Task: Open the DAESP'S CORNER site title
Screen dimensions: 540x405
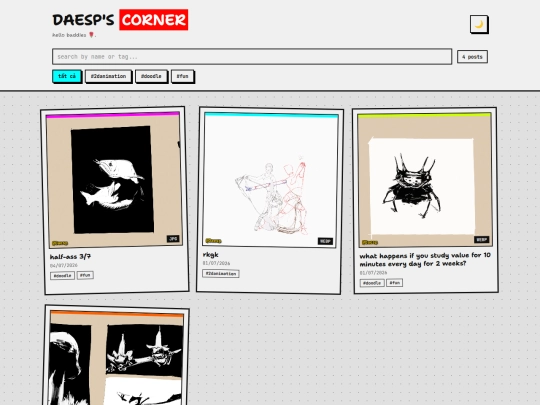Action: click(120, 20)
